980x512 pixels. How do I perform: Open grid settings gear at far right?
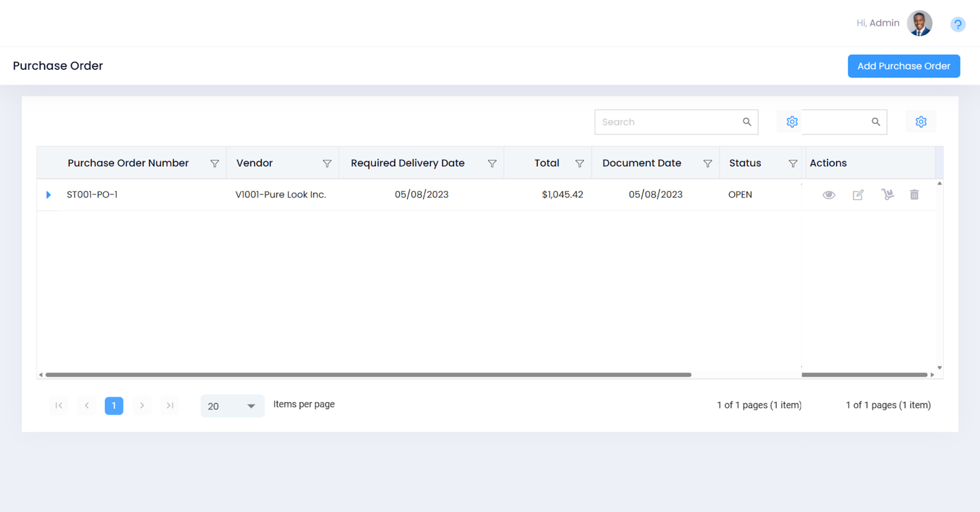click(x=921, y=122)
